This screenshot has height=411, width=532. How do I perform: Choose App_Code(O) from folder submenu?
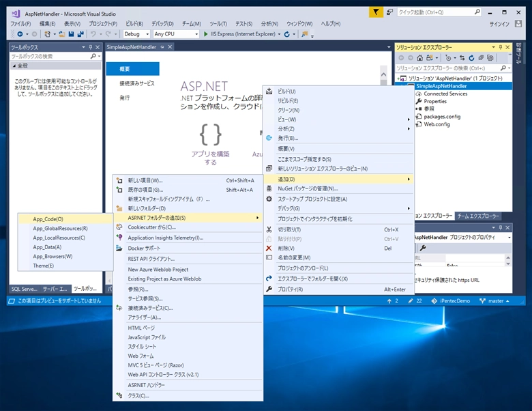click(65, 219)
